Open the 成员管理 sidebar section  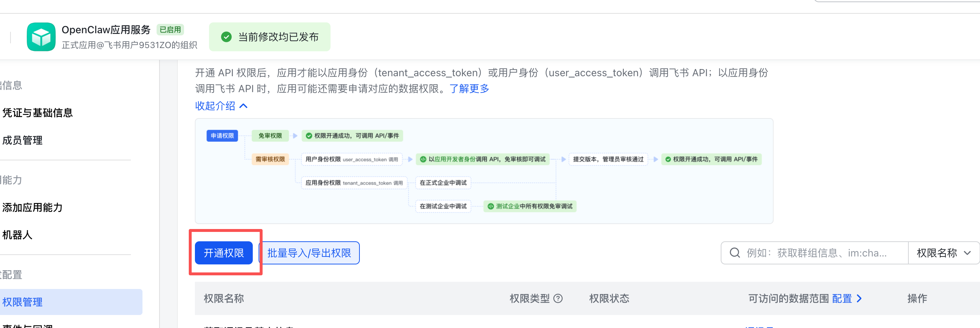pos(23,140)
